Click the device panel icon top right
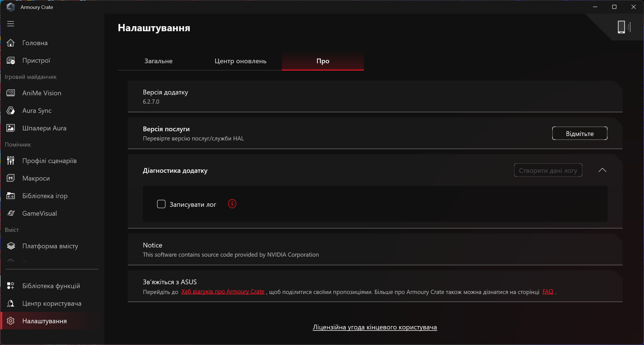The image size is (644, 345). coord(624,27)
